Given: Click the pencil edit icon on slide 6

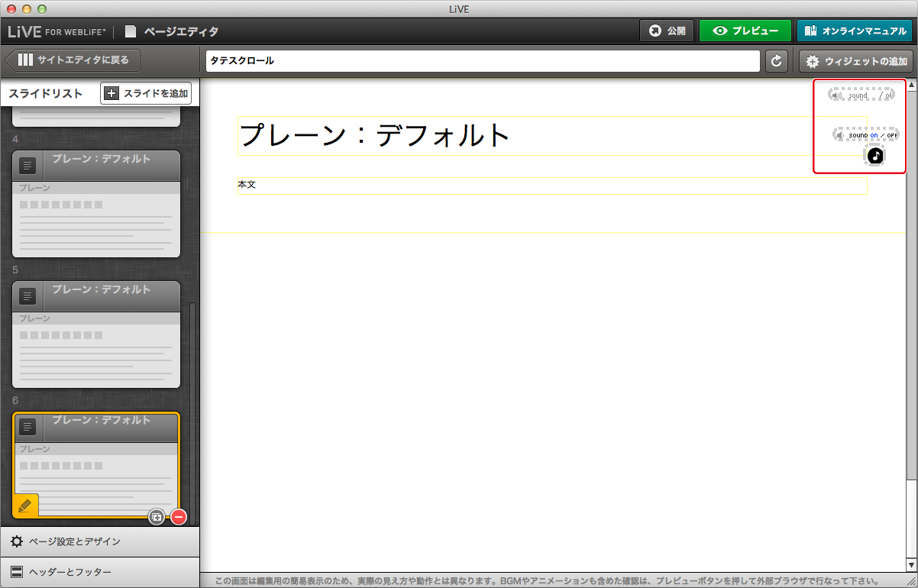Looking at the screenshot, I should [26, 506].
